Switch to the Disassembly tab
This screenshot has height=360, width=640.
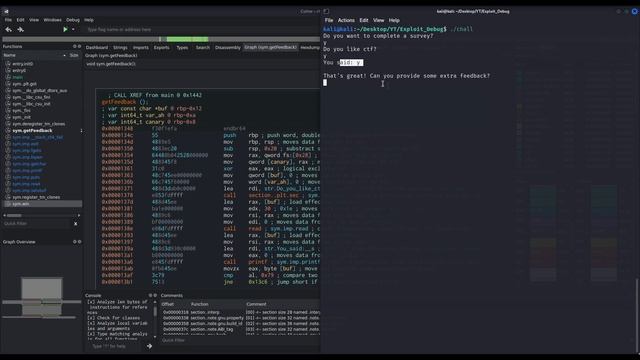click(x=227, y=48)
